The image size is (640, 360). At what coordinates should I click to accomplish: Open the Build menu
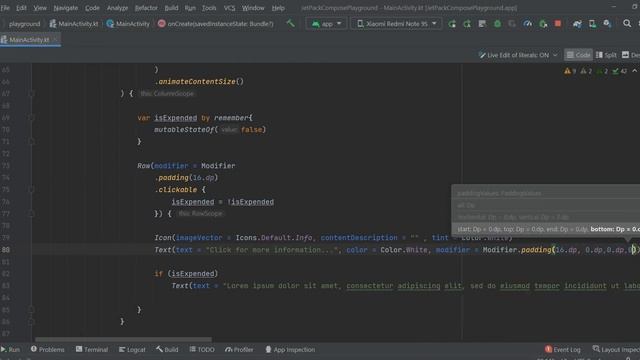pos(171,8)
